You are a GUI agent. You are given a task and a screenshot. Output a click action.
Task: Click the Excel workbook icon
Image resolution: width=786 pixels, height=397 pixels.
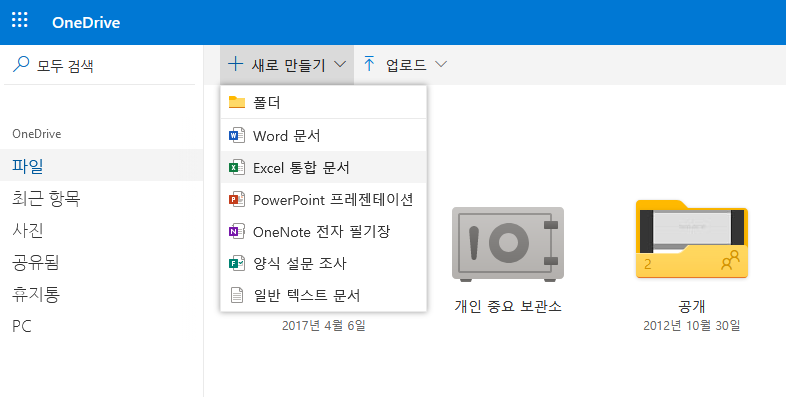[237, 167]
